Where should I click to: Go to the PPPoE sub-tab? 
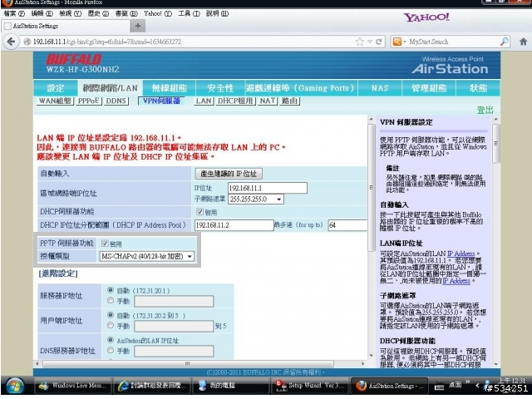pos(89,101)
